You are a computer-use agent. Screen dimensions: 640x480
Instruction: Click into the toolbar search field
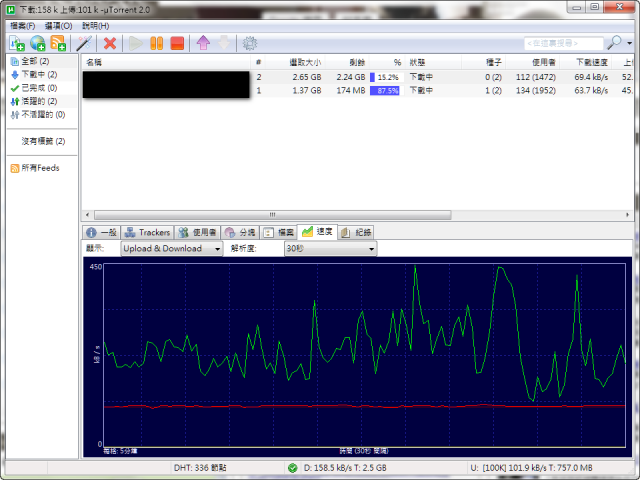[564, 43]
